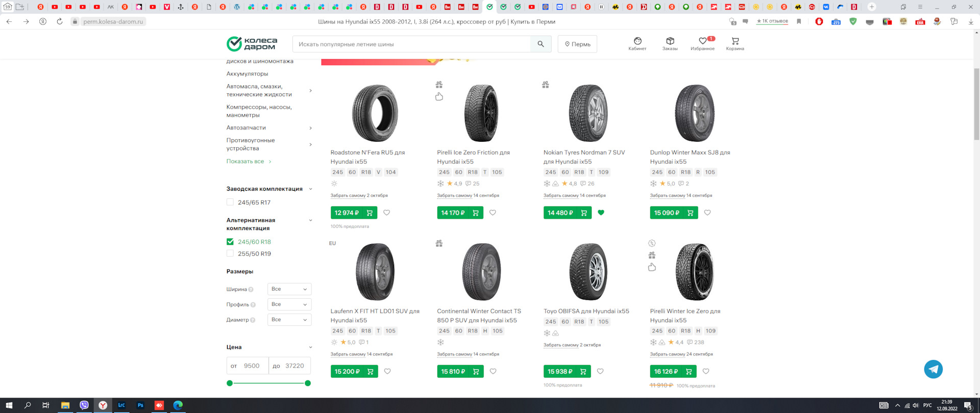Open browser downloads arrow icon
The width and height of the screenshot is (980, 413).
[x=970, y=21]
